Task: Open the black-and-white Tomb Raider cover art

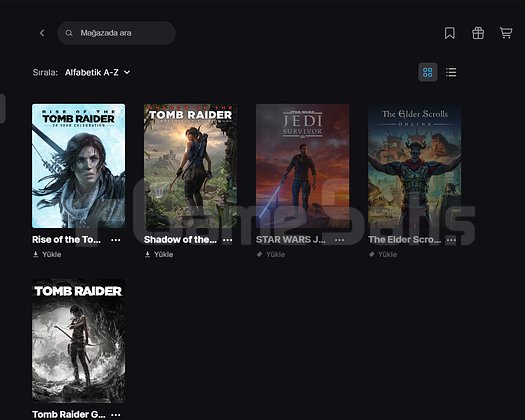Action: 79,341
